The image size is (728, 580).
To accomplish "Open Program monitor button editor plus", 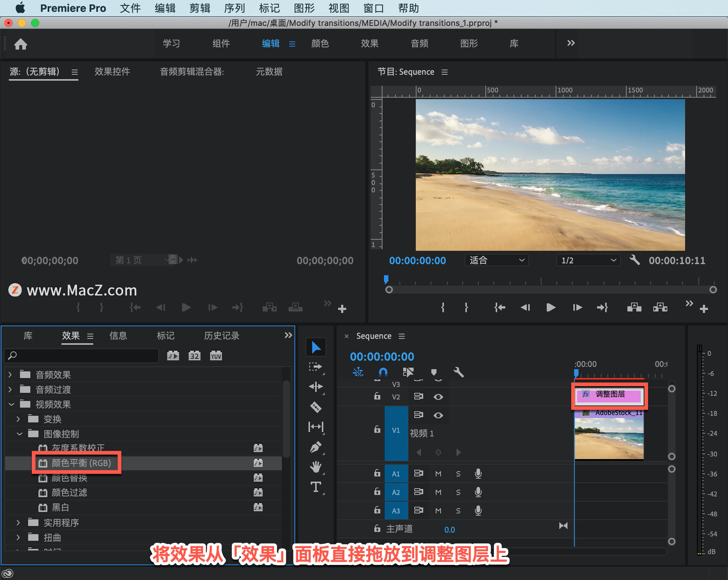I will pos(704,309).
